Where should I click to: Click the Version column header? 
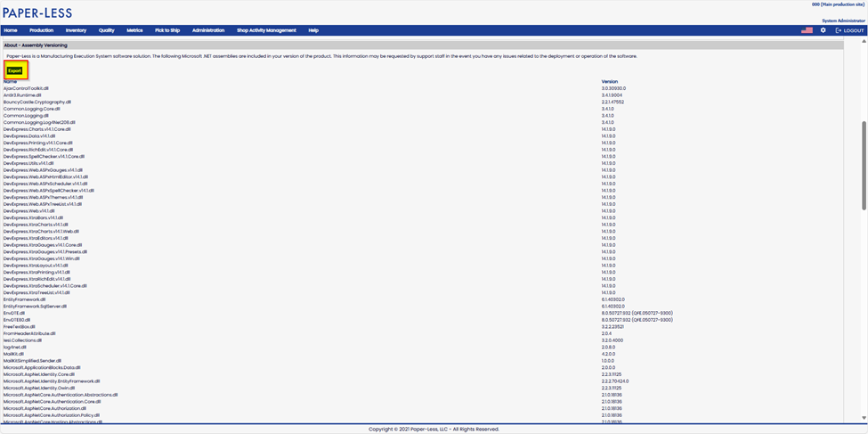coord(610,81)
